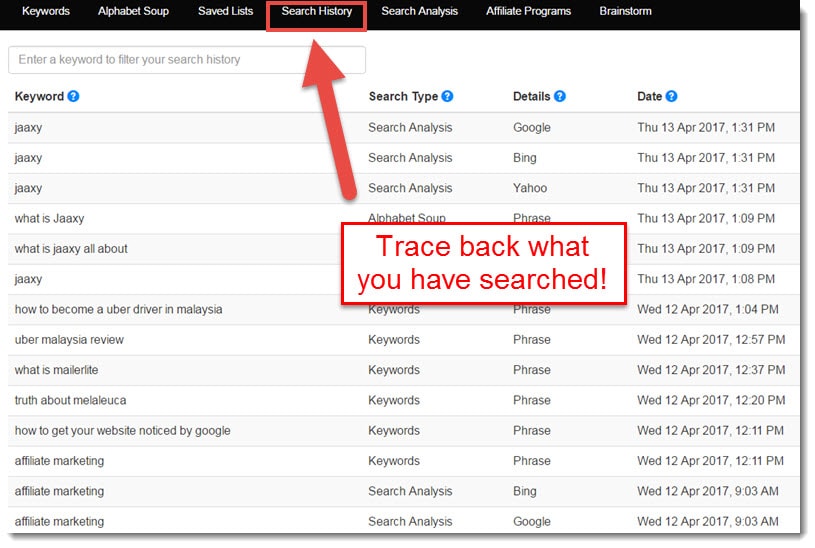Click Keywords type in truth about melaleuca row
This screenshot has height=548, width=815.
[394, 400]
